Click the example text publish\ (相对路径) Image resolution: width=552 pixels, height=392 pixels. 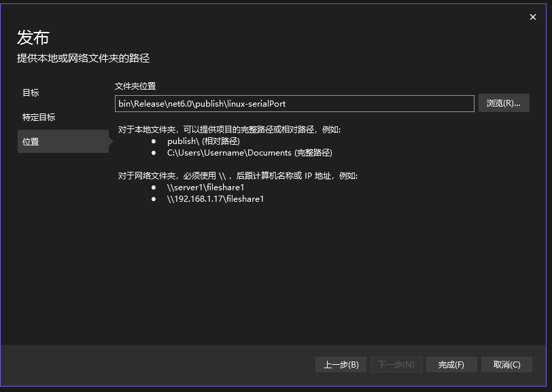click(203, 141)
